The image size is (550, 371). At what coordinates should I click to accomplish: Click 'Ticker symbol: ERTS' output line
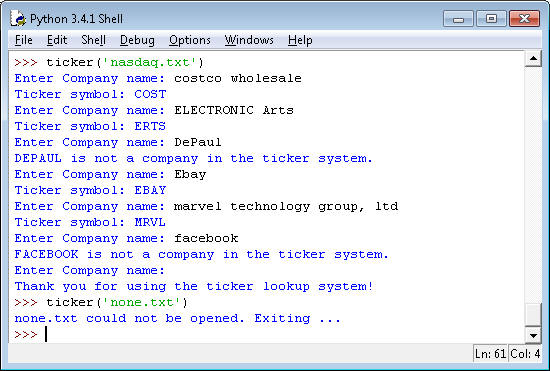pyautogui.click(x=90, y=126)
